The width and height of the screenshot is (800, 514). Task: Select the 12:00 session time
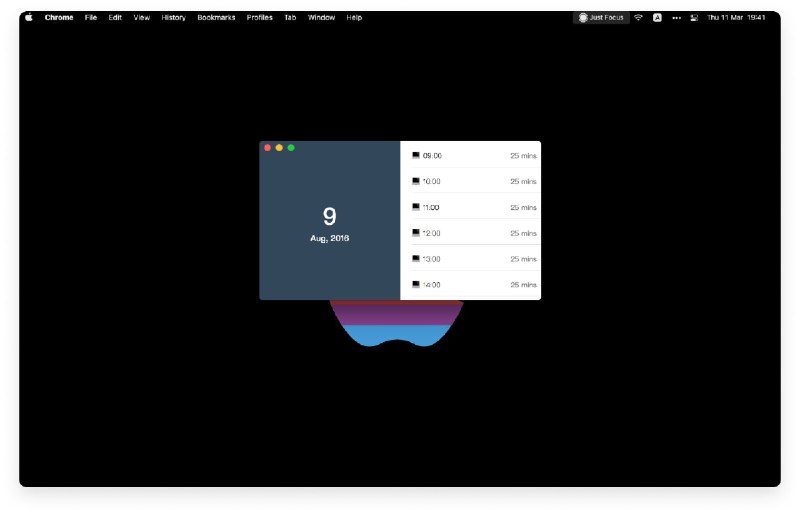(x=432, y=233)
